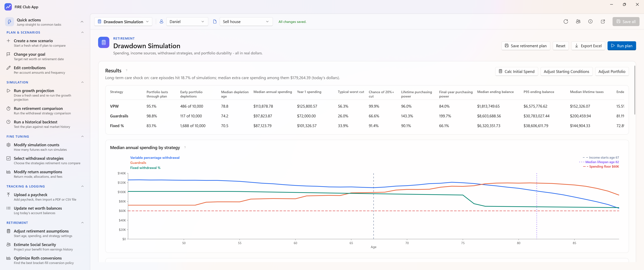The width and height of the screenshot is (644, 270).
Task: Click the household members icon in top toolbar
Action: [x=578, y=22]
